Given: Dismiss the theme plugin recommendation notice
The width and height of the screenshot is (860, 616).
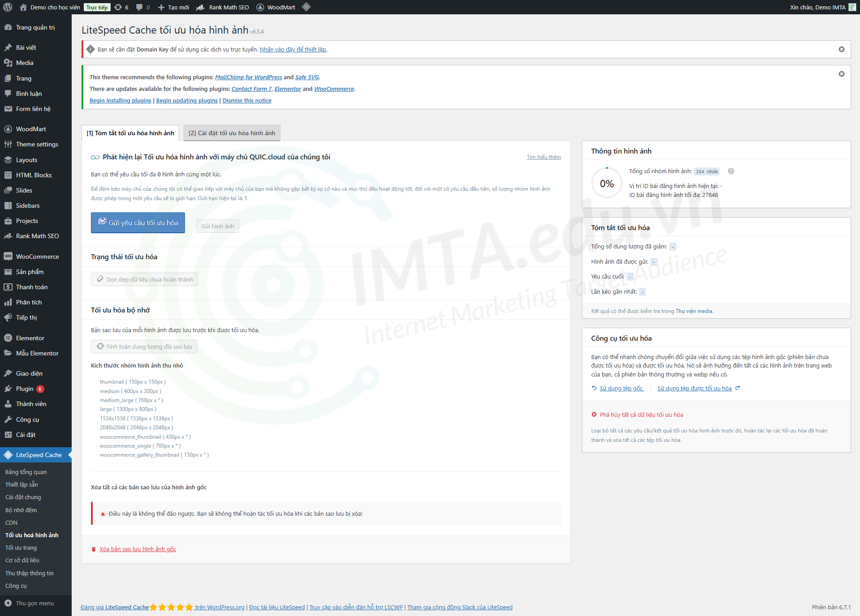Looking at the screenshot, I should coord(842,74).
